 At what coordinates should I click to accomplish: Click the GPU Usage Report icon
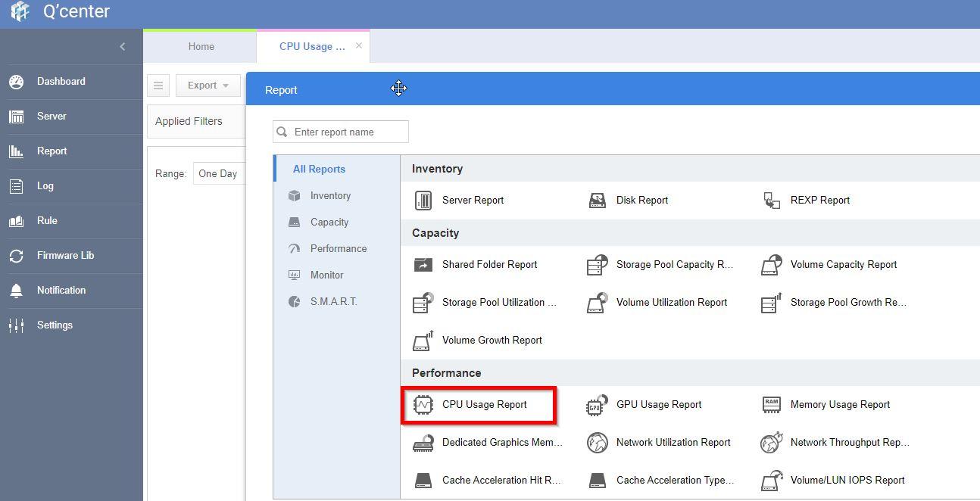[598, 405]
